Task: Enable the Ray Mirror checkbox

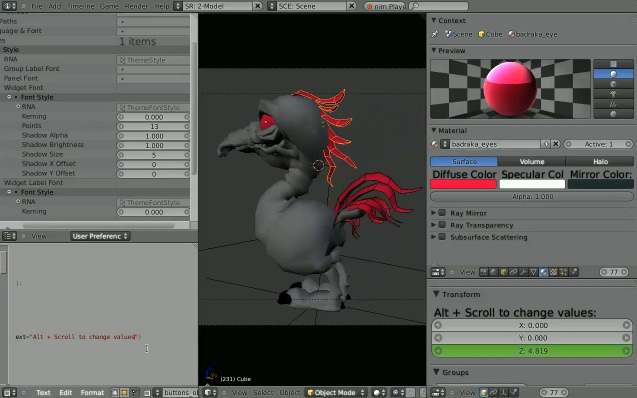Action: click(442, 213)
